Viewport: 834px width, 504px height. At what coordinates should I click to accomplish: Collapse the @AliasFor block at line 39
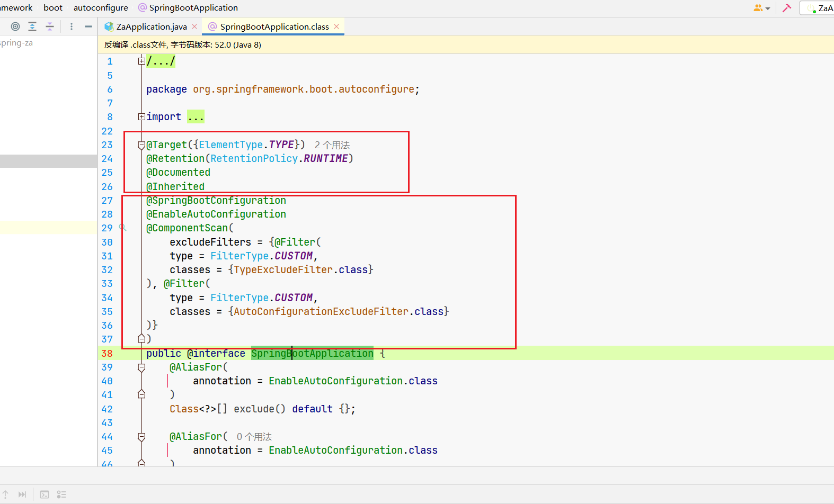(141, 367)
